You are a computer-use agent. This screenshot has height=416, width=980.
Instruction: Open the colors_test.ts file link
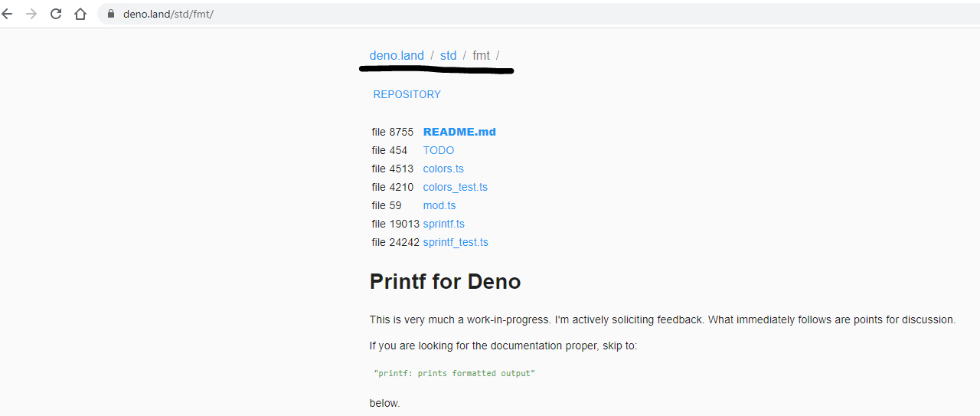(x=456, y=187)
